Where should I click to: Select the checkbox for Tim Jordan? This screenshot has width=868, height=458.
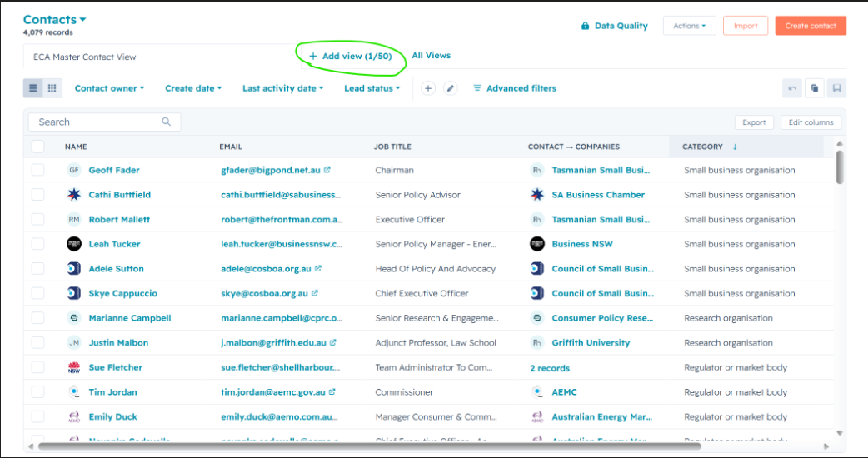click(x=37, y=391)
